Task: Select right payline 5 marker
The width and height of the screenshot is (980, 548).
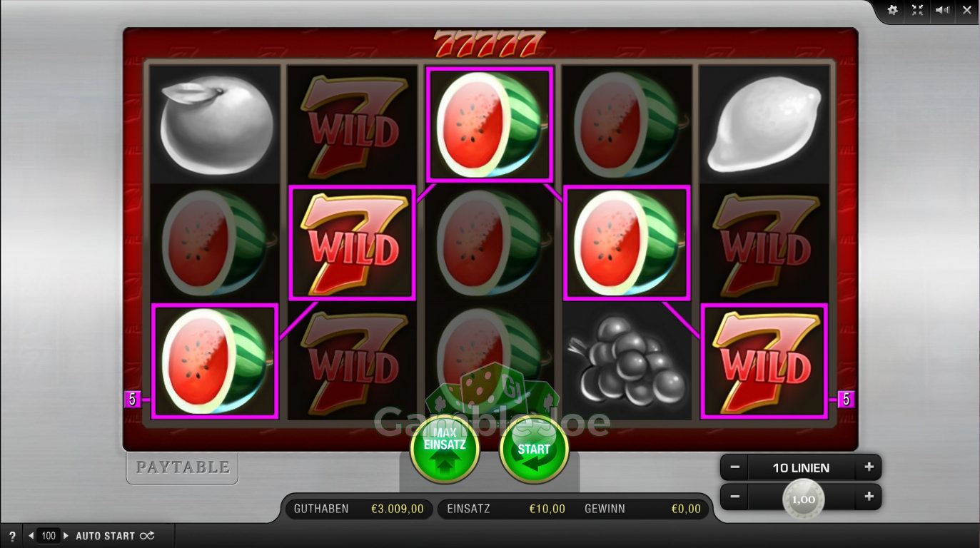Action: click(x=846, y=400)
